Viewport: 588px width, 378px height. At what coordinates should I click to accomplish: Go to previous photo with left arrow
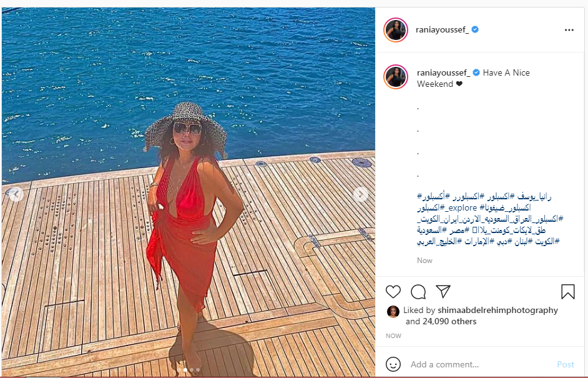coord(16,194)
